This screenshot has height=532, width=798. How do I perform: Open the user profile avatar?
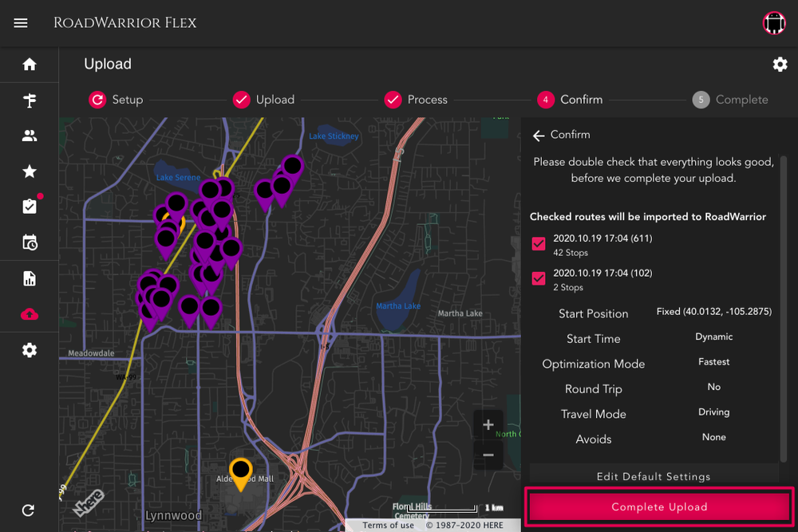coord(774,23)
